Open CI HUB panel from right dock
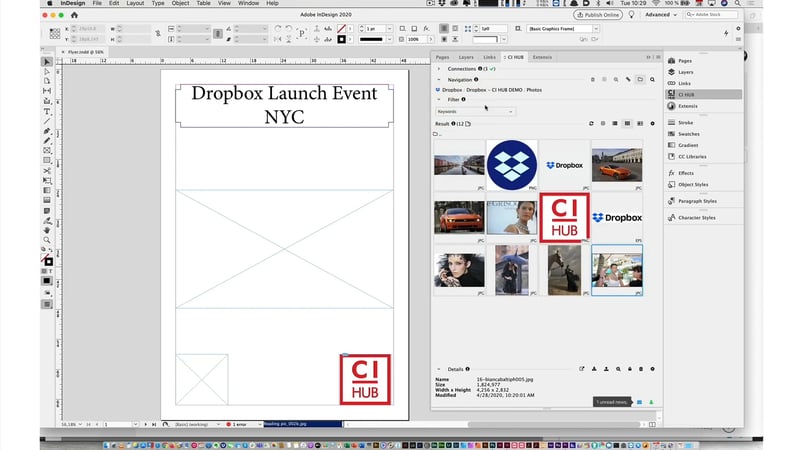800x450 pixels. (704, 94)
